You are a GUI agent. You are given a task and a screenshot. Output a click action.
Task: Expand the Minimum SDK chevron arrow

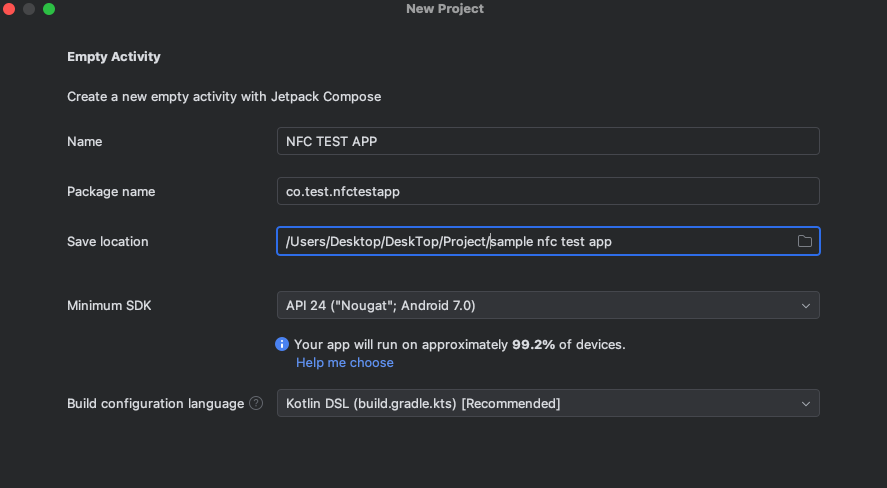pos(805,305)
